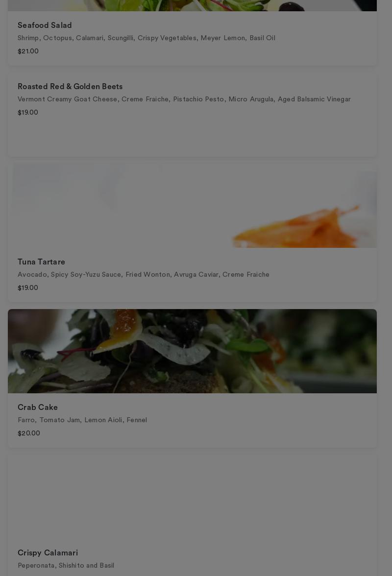This screenshot has width=392, height=576.
Task: Open the Tuna Tartare item title
Action: pyautogui.click(x=41, y=262)
